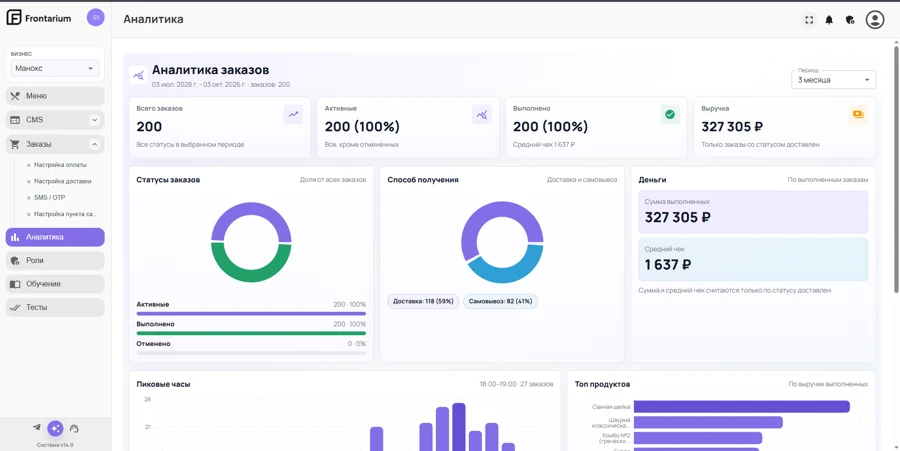Click the Статусы заказов heading
This screenshot has width=900, height=451.
point(168,180)
